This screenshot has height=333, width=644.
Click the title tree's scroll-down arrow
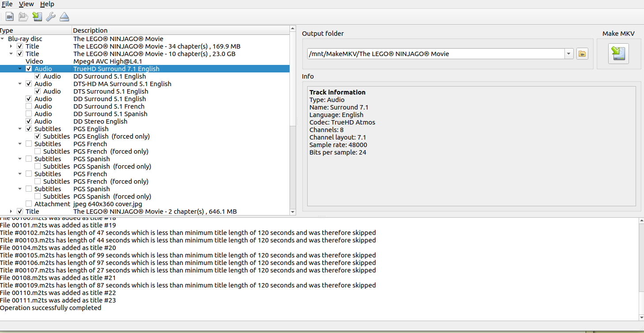click(x=292, y=212)
